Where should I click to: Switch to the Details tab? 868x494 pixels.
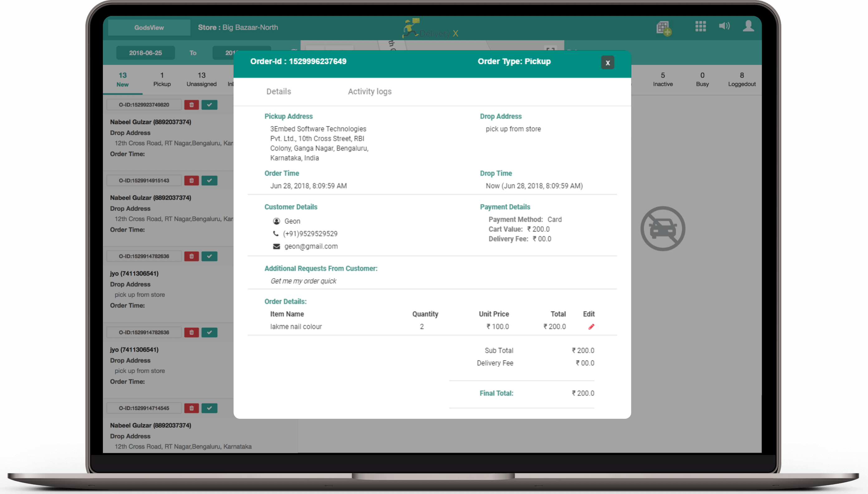pyautogui.click(x=279, y=91)
